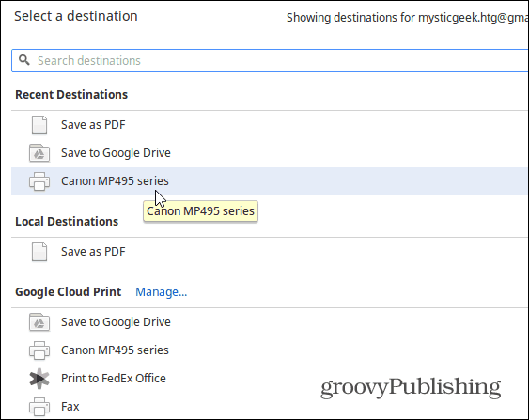Viewport: 529px width, 420px height.
Task: Pick Save to Google Drive under Cloud Print
Action: [116, 322]
